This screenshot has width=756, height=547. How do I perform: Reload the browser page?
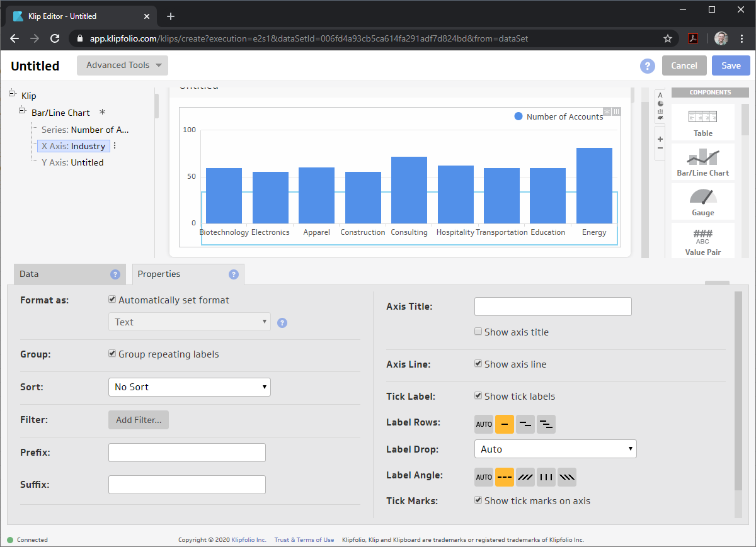click(55, 38)
